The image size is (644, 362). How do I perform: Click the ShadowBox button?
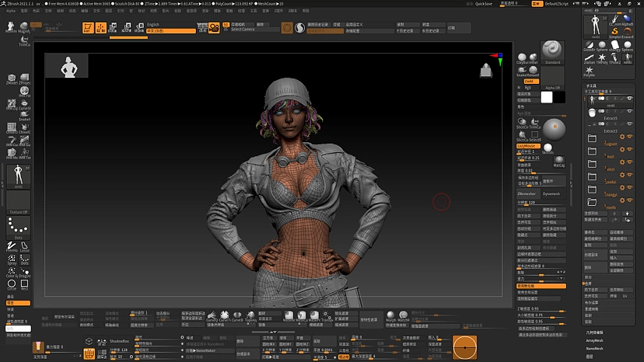120,341
